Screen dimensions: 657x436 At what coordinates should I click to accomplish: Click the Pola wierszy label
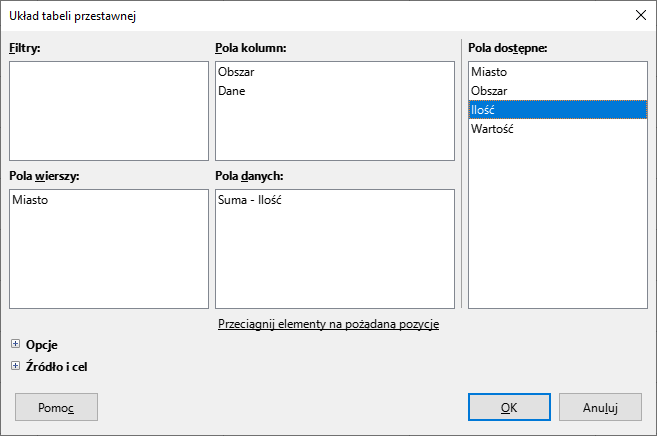44,177
